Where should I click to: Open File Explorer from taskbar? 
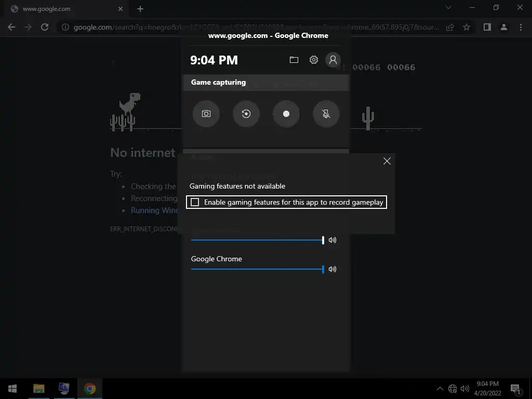point(38,389)
